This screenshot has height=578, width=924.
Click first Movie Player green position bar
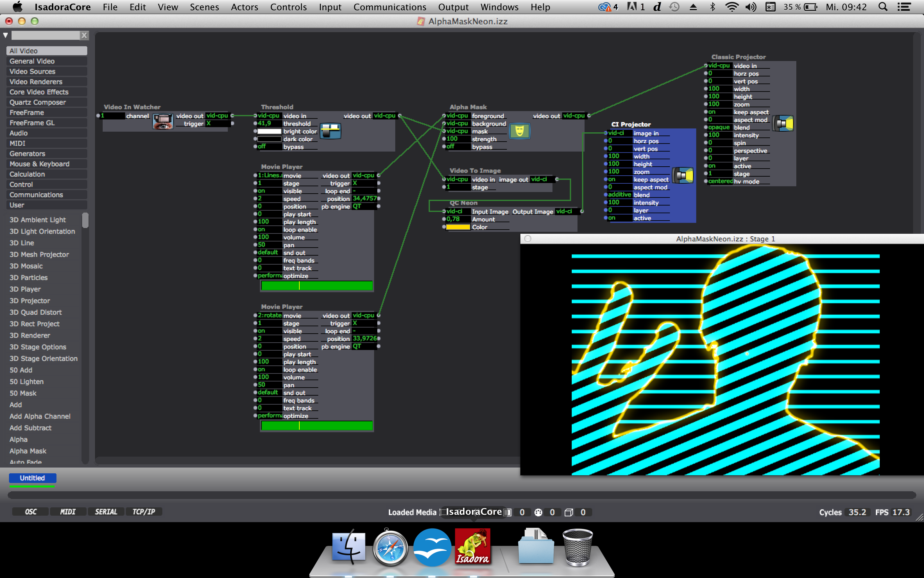[317, 285]
